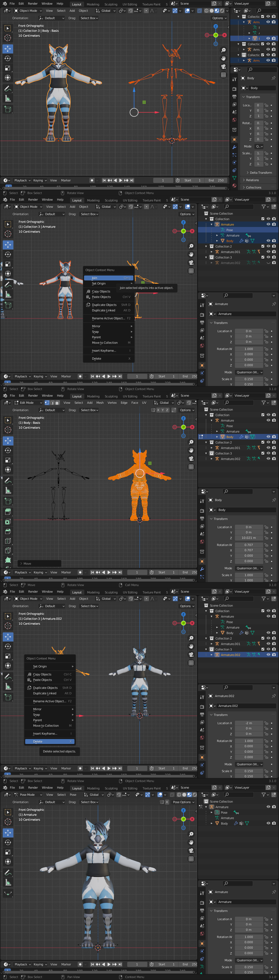Toggle X mirror button in Pose Mode header
279x980 pixels.
[167, 802]
